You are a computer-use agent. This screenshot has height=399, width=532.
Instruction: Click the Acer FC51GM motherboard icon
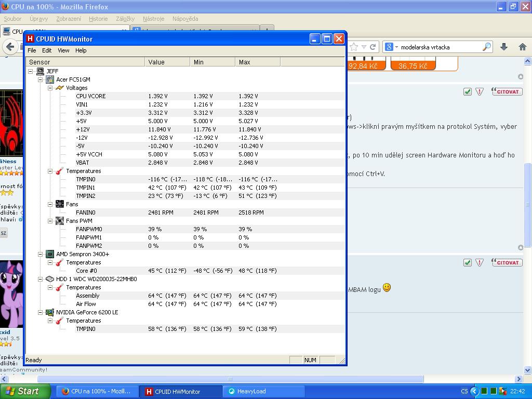pos(50,79)
